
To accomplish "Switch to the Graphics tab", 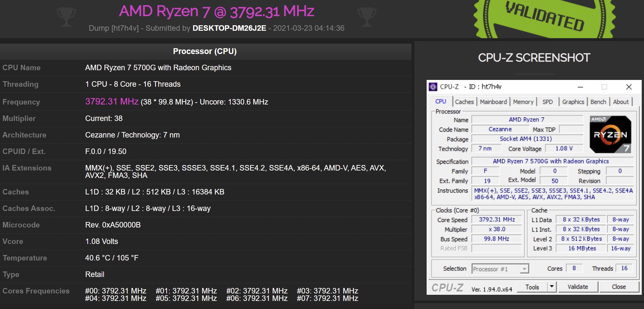I will coord(573,102).
